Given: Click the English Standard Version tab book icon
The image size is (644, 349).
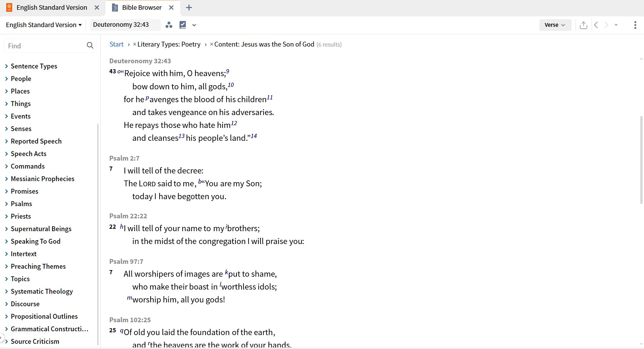Looking at the screenshot, I should coord(9,7).
